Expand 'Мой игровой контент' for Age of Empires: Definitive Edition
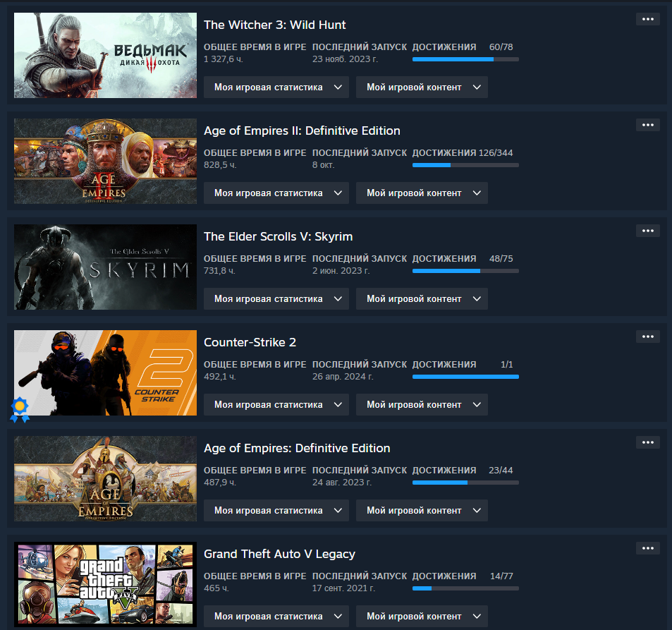This screenshot has width=672, height=630. point(422,510)
